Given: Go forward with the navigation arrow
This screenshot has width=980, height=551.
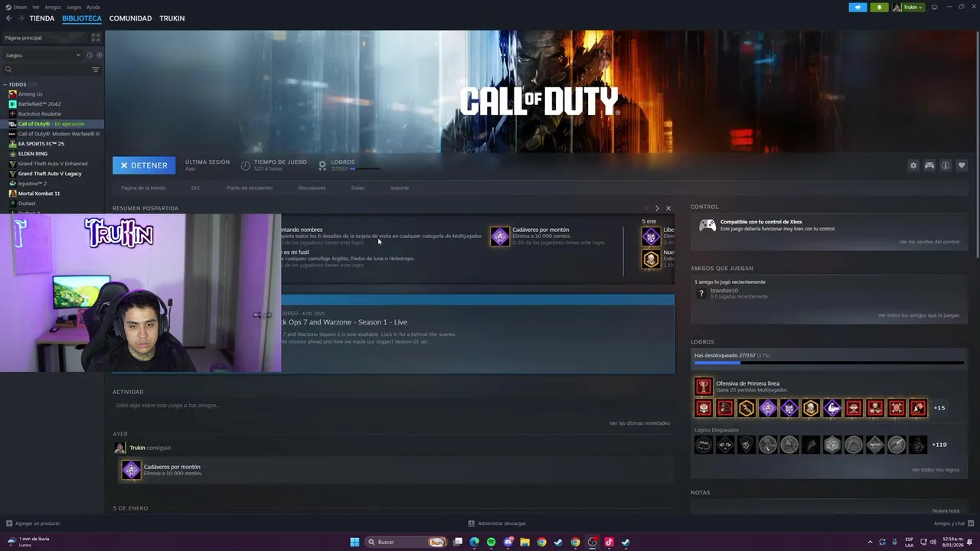Looking at the screenshot, I should coord(20,18).
